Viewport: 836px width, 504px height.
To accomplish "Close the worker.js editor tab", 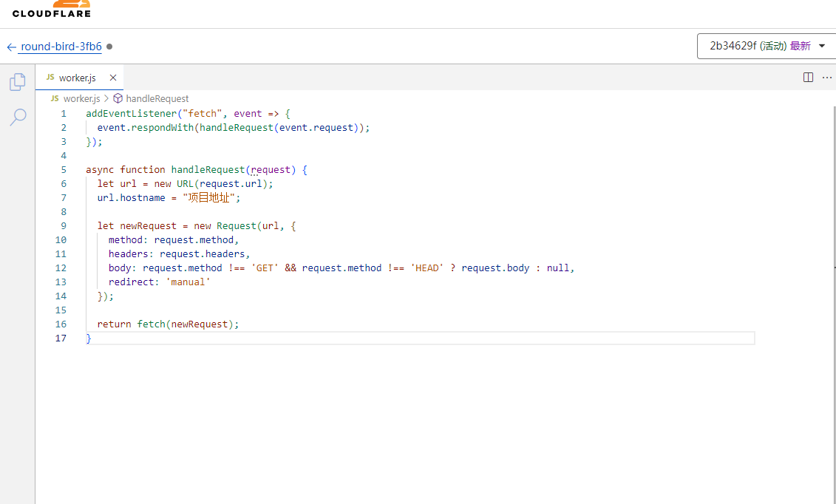I will [113, 78].
